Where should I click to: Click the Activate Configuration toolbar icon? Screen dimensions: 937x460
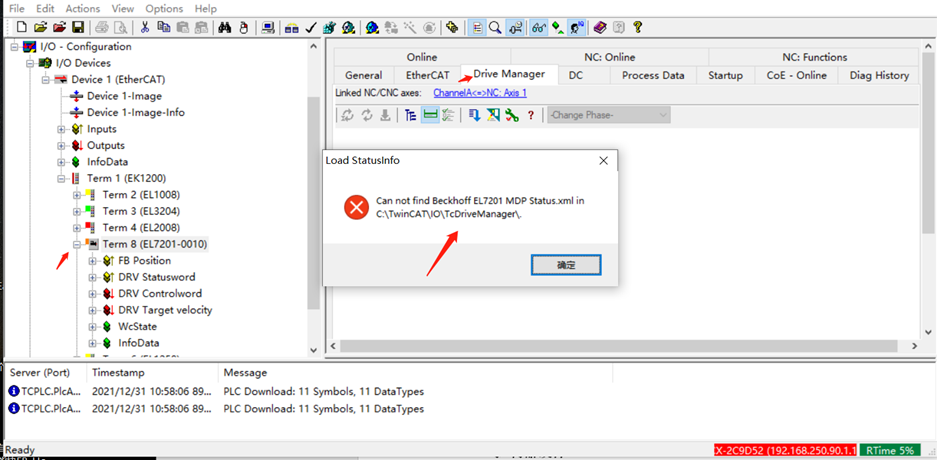tap(329, 27)
